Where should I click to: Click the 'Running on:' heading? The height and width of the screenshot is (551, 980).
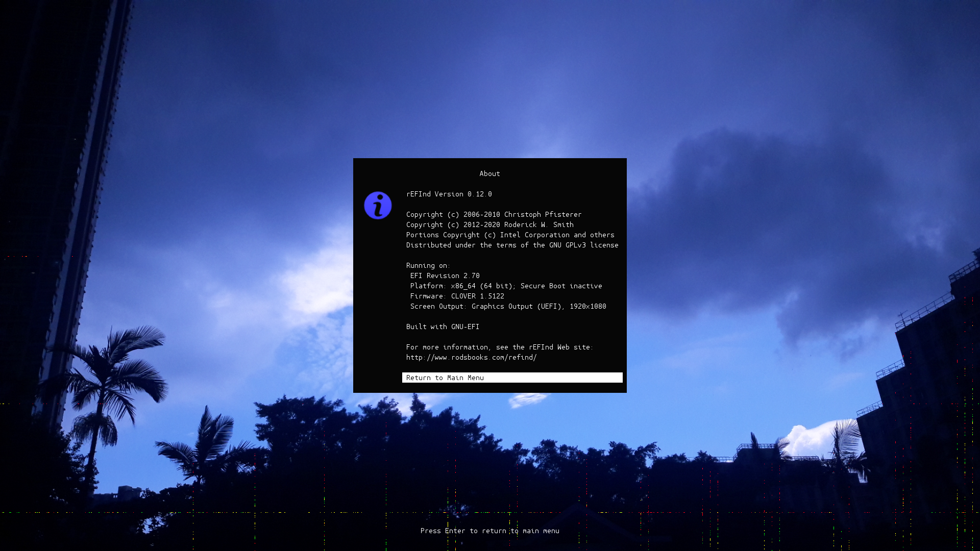point(428,265)
